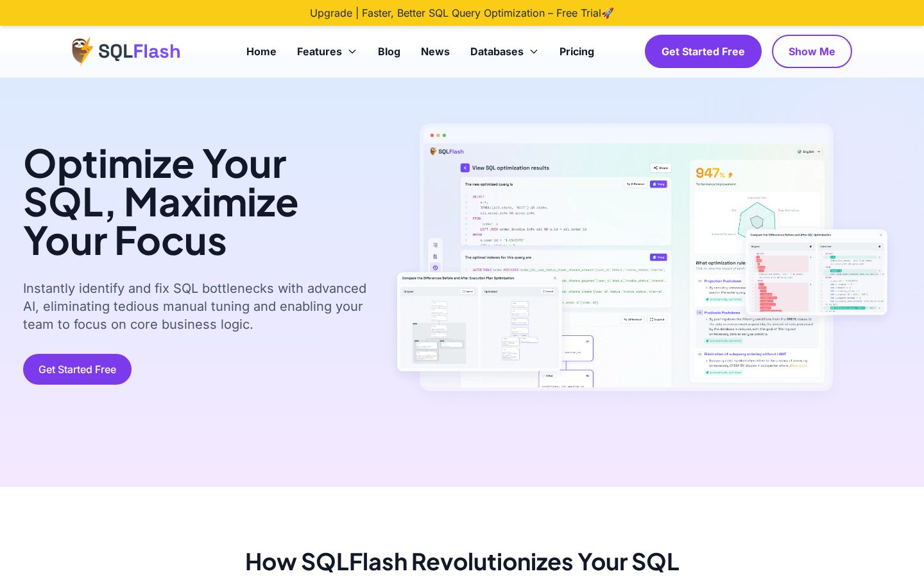Open the SQLFlash brand name link
This screenshot has height=578, width=924.
click(x=139, y=51)
